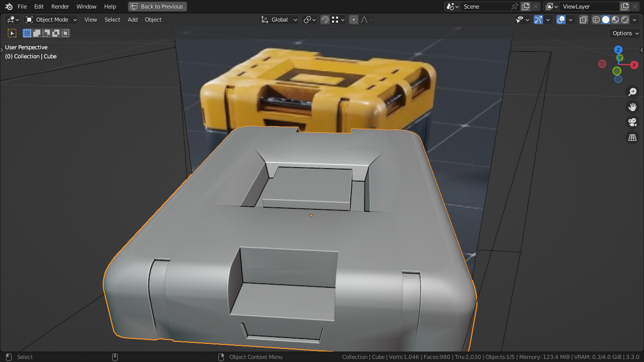The image size is (644, 362).
Task: Open the viewport View menu
Action: pyautogui.click(x=91, y=20)
